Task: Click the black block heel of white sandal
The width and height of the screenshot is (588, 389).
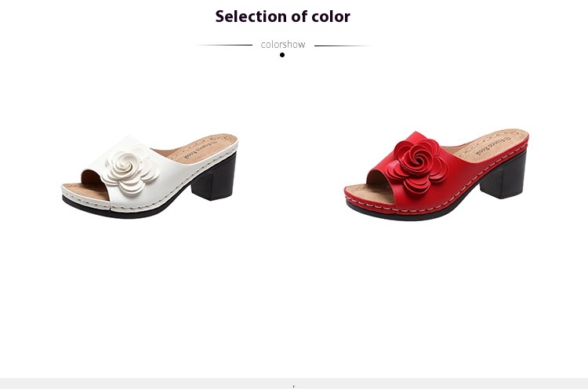Action: (215, 177)
